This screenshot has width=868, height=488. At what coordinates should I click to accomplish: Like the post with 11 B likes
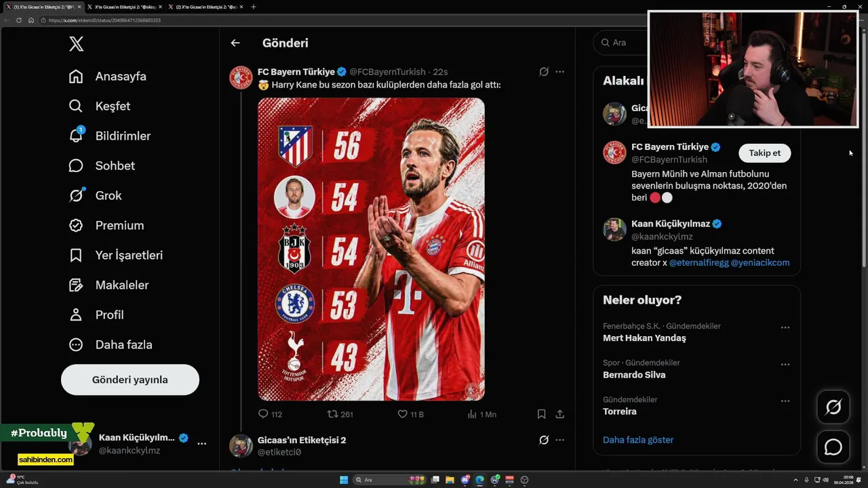click(410, 414)
